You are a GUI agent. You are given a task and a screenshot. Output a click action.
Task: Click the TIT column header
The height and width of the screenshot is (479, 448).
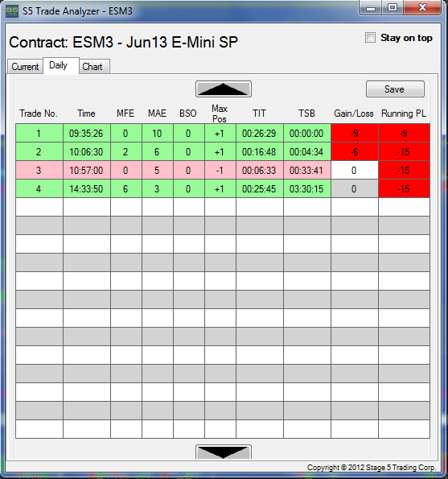[x=259, y=114]
